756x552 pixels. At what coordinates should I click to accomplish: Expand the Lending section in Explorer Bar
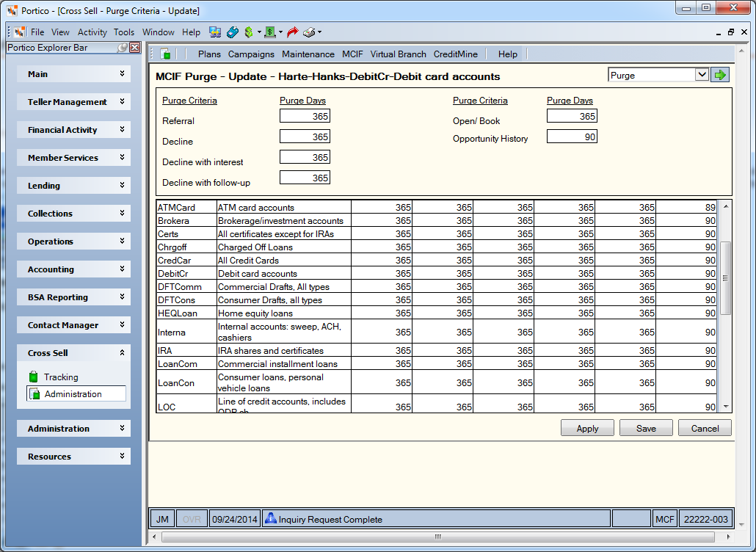73,186
